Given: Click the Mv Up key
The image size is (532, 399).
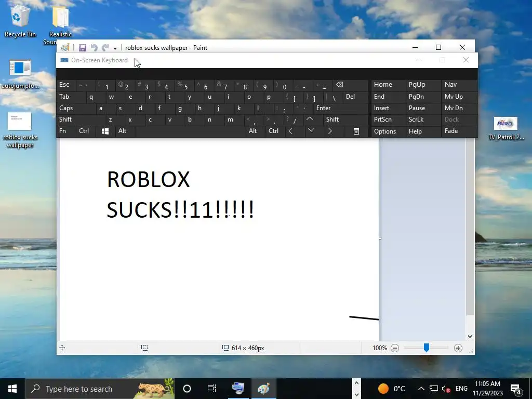Looking at the screenshot, I should coord(459,97).
